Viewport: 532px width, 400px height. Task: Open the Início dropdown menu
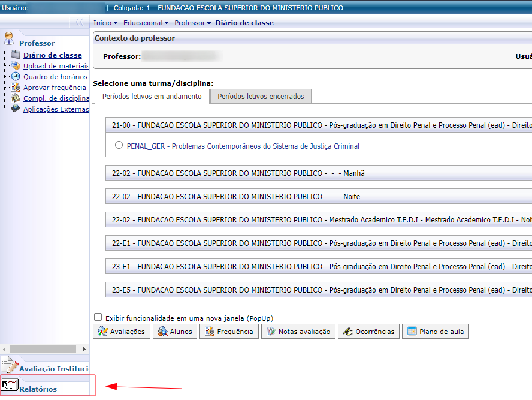[x=105, y=23]
